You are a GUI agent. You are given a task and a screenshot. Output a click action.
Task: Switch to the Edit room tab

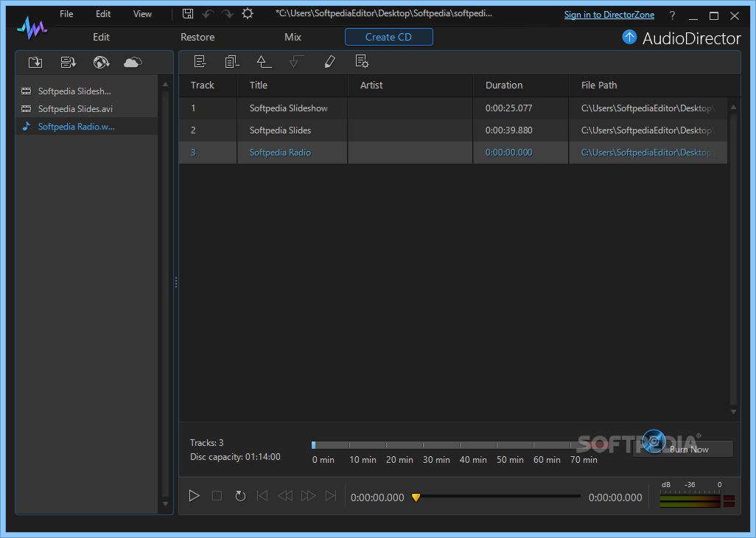pyautogui.click(x=101, y=37)
